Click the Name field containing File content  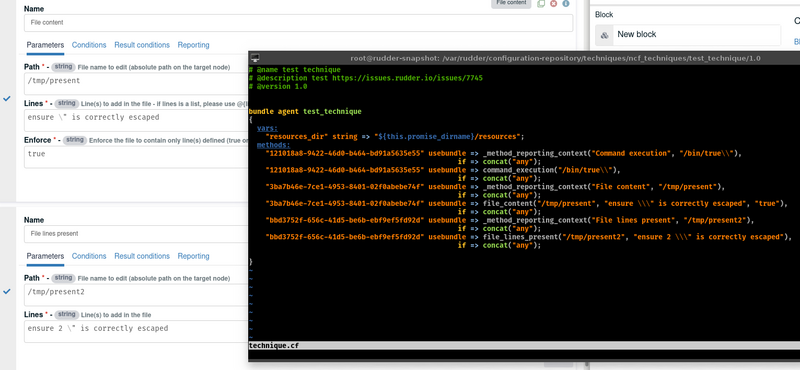click(298, 23)
